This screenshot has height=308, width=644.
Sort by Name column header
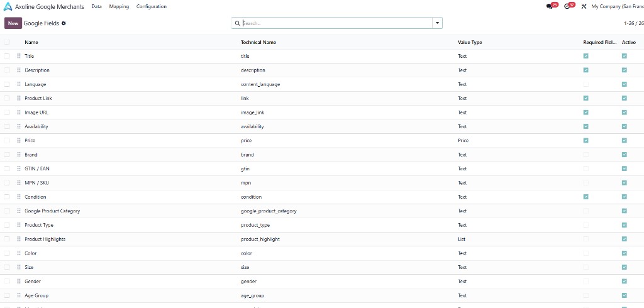point(31,42)
